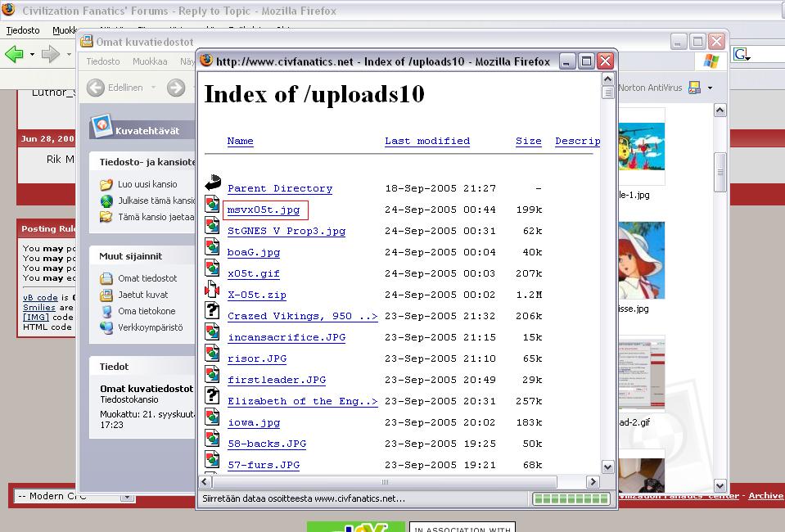The image size is (785, 532).
Task: Click Julkaise tämä kansio globe icon
Action: pyautogui.click(x=106, y=201)
